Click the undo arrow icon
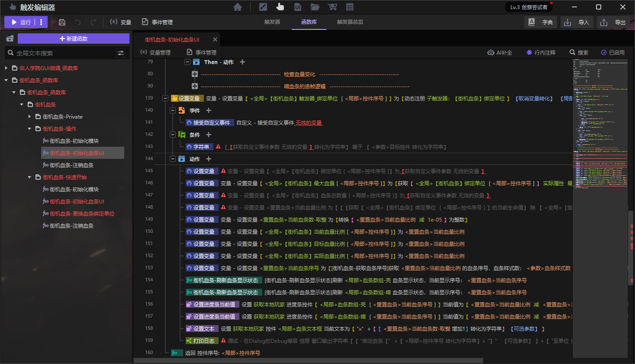The width and height of the screenshot is (635, 364). (78, 22)
